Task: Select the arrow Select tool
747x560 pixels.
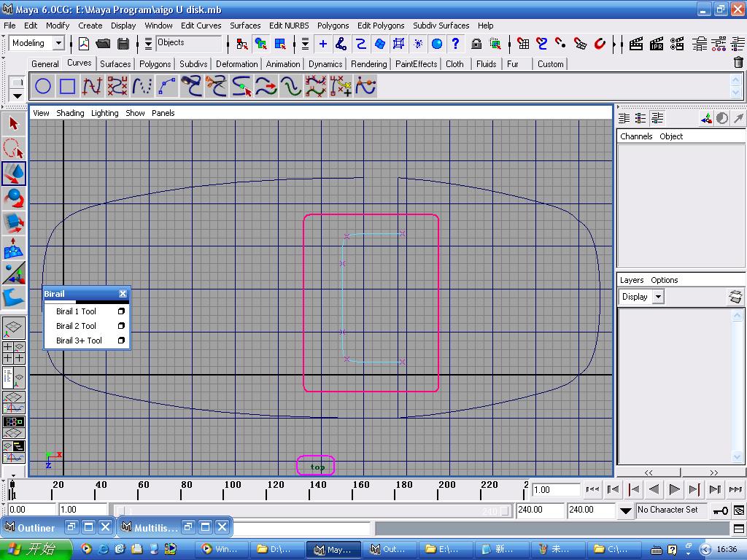Action: pyautogui.click(x=13, y=124)
